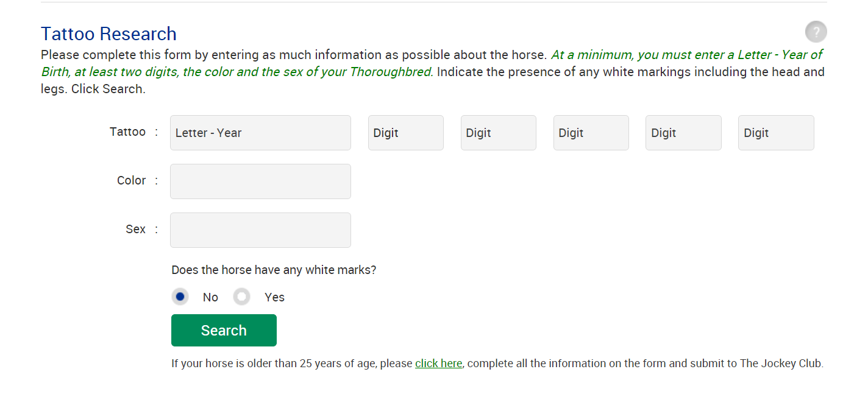This screenshot has height=397, width=868.
Task: Select the Letter - Year tattoo field
Action: click(x=260, y=133)
